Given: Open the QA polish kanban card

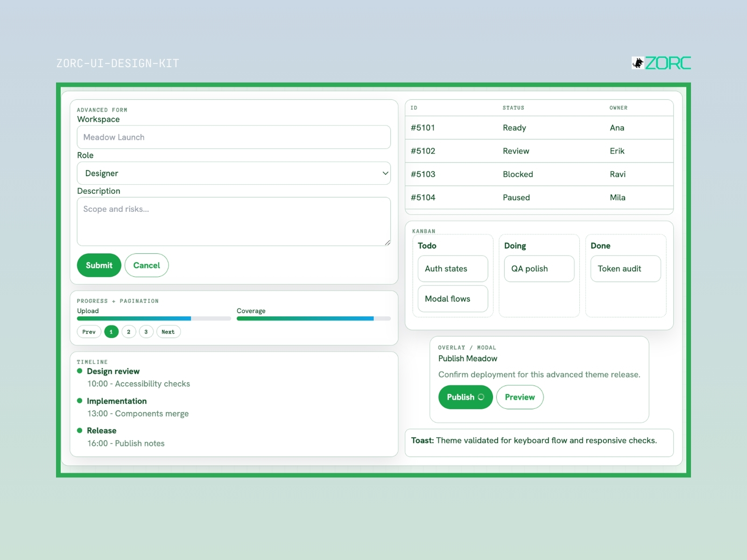Looking at the screenshot, I should 539,269.
